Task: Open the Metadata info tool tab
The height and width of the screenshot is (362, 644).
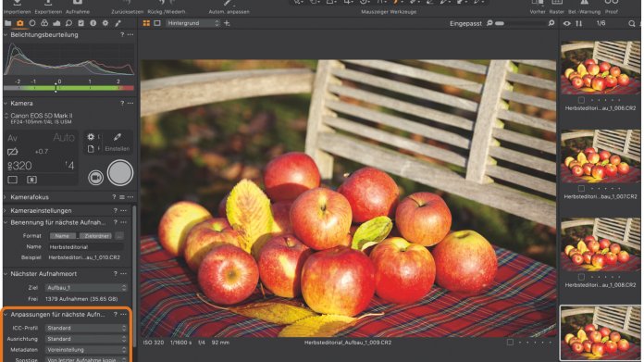Action: [93, 23]
